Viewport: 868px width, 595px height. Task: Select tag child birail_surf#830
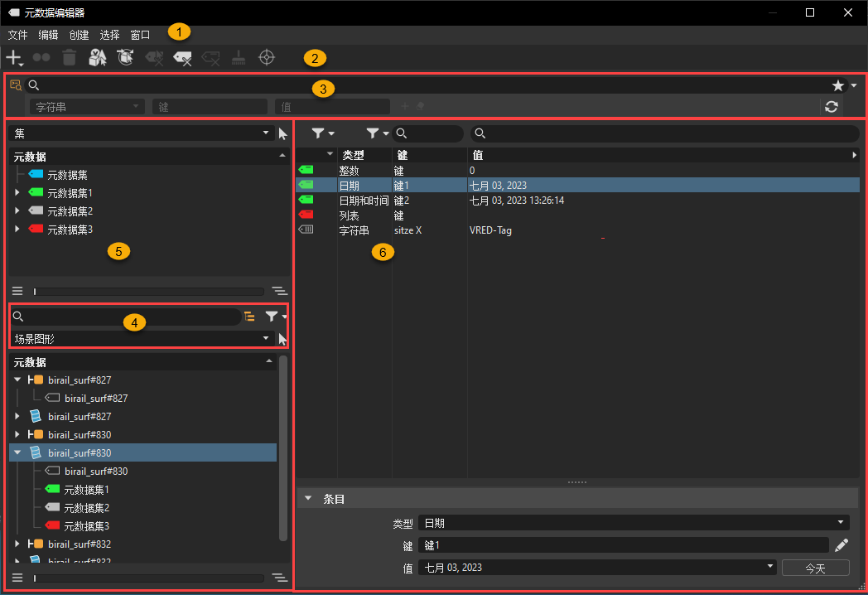pyautogui.click(x=96, y=471)
